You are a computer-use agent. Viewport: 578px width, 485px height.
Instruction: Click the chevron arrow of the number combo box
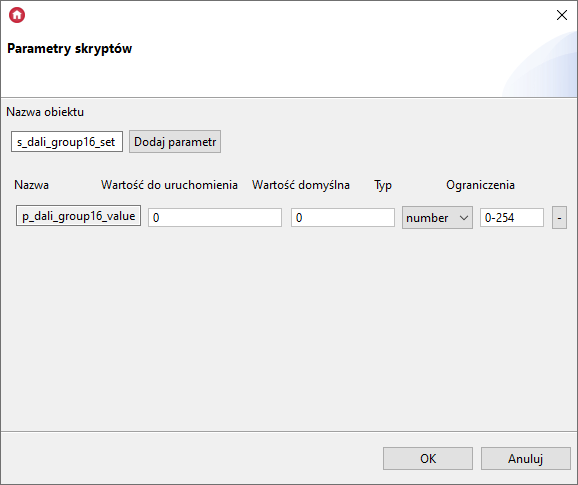(464, 218)
